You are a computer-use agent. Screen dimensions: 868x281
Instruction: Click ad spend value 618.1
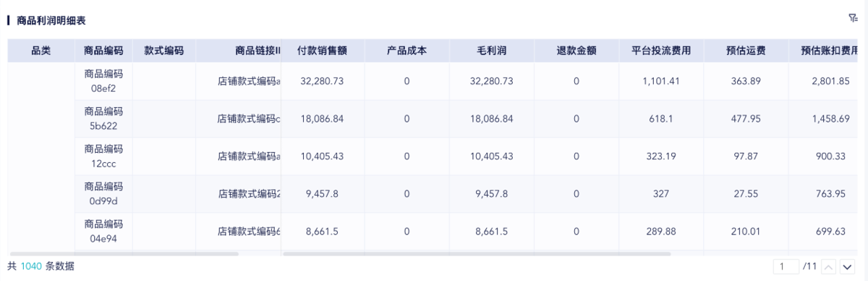661,119
